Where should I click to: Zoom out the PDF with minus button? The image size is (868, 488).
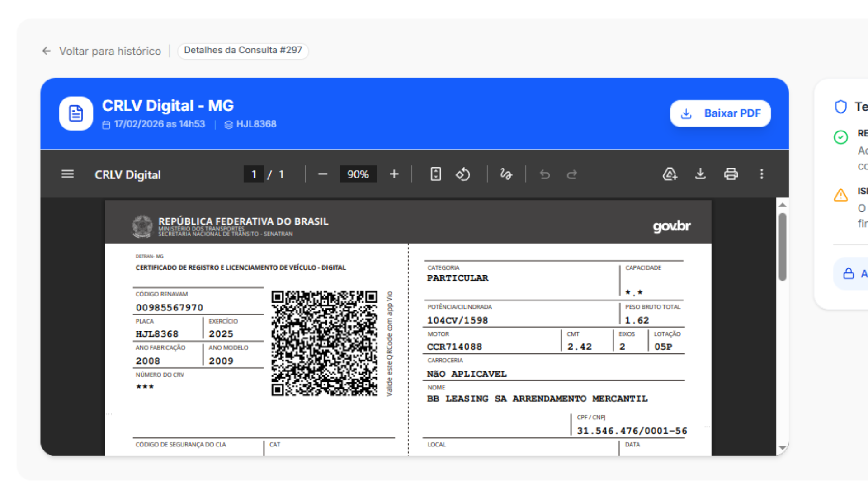322,174
